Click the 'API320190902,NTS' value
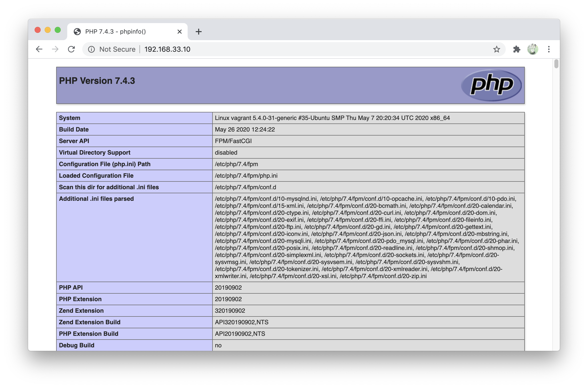 pos(242,322)
